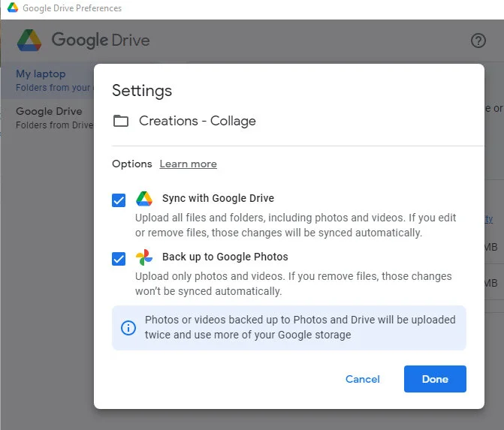Select the My laptop sidebar tab
This screenshot has height=430, width=504.
pos(47,80)
